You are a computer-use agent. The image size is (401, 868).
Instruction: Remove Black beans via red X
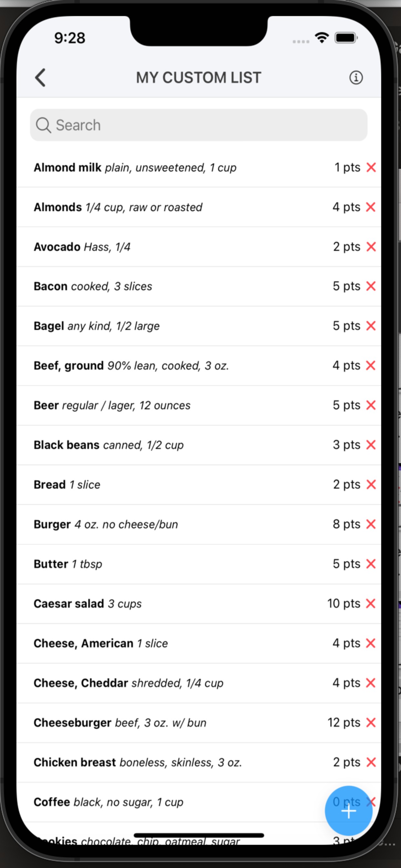[x=371, y=445]
